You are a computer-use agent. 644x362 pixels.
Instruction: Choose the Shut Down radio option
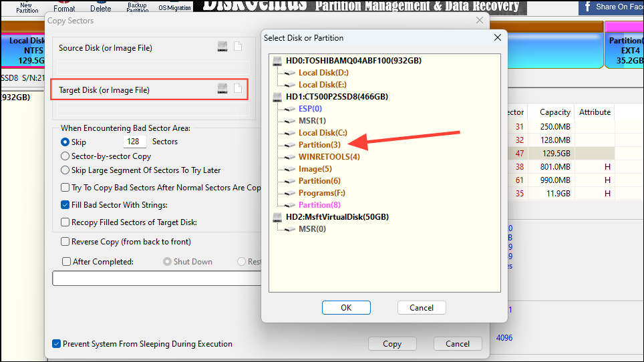point(167,261)
